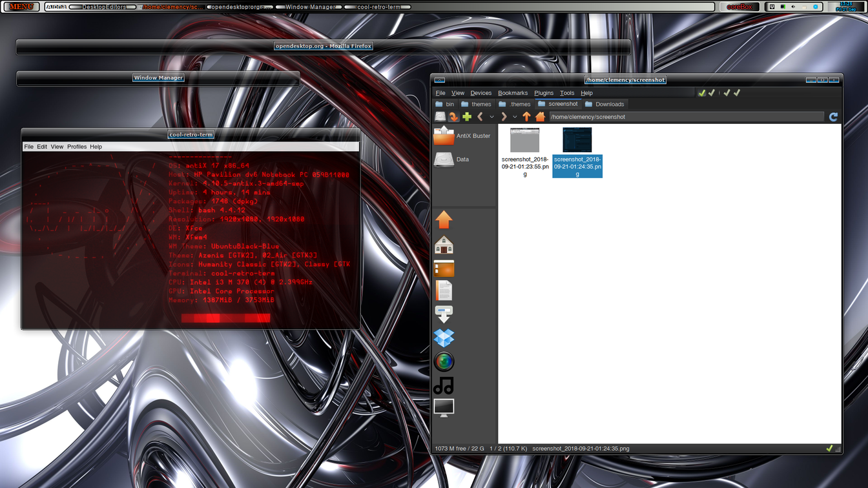The image size is (868, 488).
Task: Refresh the folder with blue reload icon
Action: tap(833, 117)
